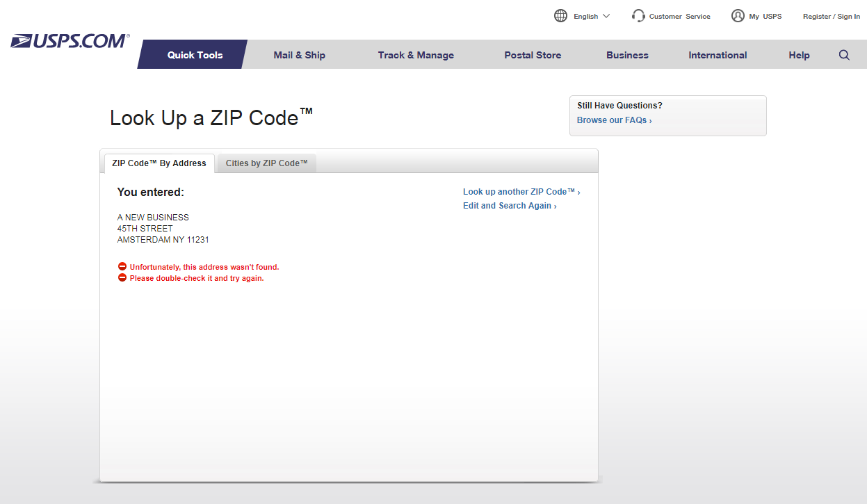Screen dimensions: 867x504
Task: Click red error icon beside 'address wasn't found'
Action: [122, 266]
